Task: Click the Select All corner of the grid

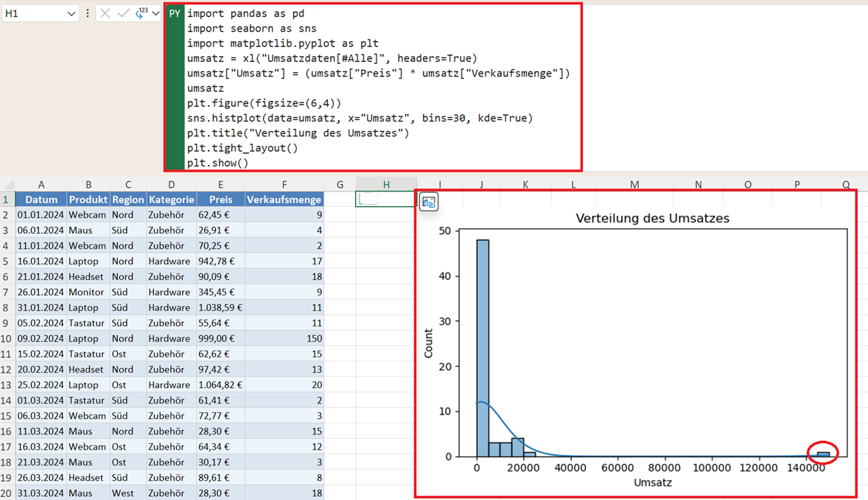Action: (x=8, y=183)
